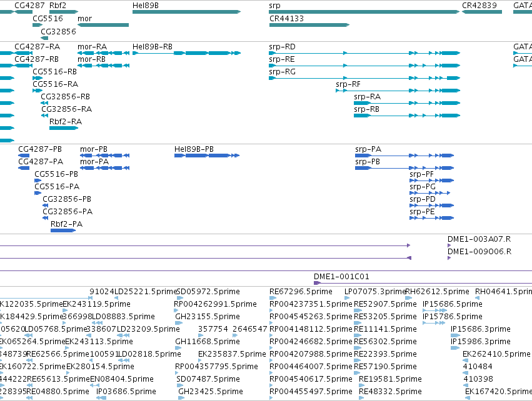Select the RE67296.5prime EST label

301,292
